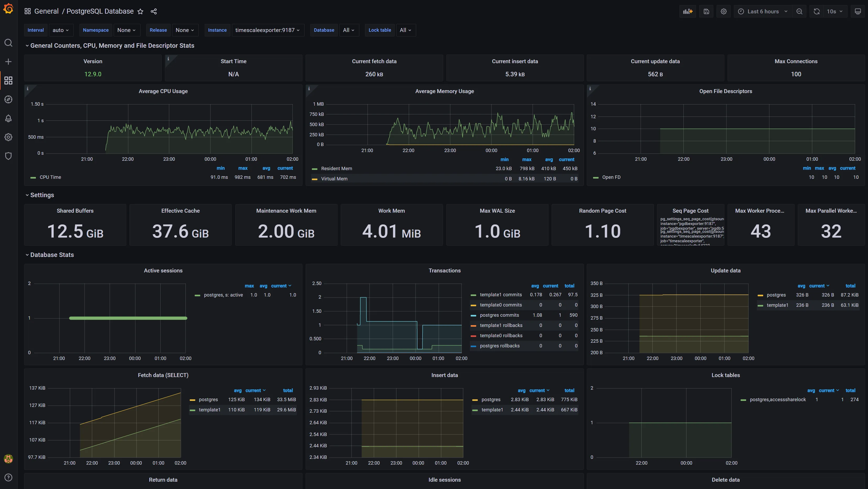Zoom out the time range
Screen dimensions: 868x489
pyautogui.click(x=799, y=12)
